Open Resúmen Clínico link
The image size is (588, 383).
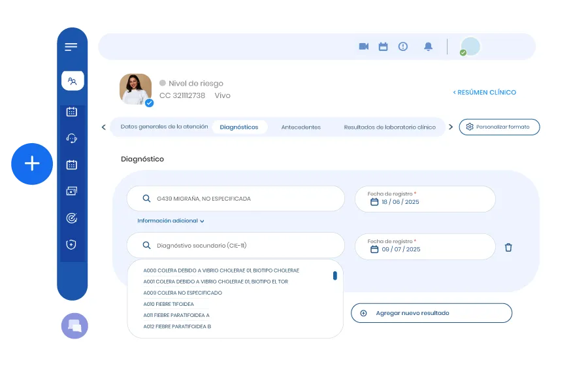coord(485,92)
